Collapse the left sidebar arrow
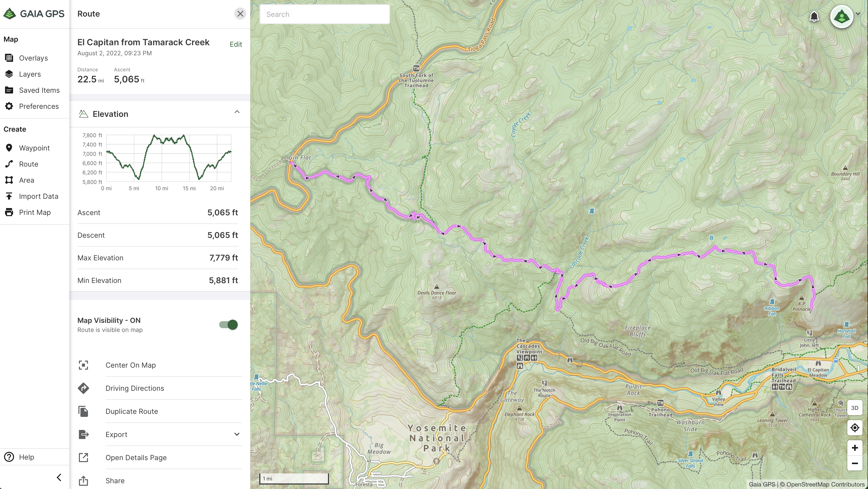This screenshot has width=868, height=489. [59, 477]
